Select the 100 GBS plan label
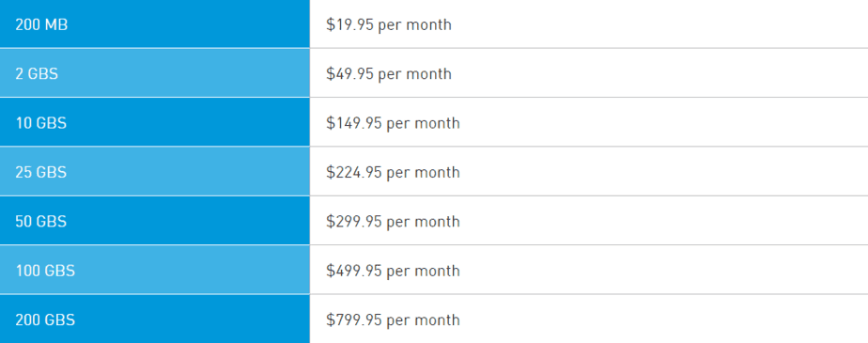Viewport: 868px width, 343px height. pyautogui.click(x=45, y=271)
